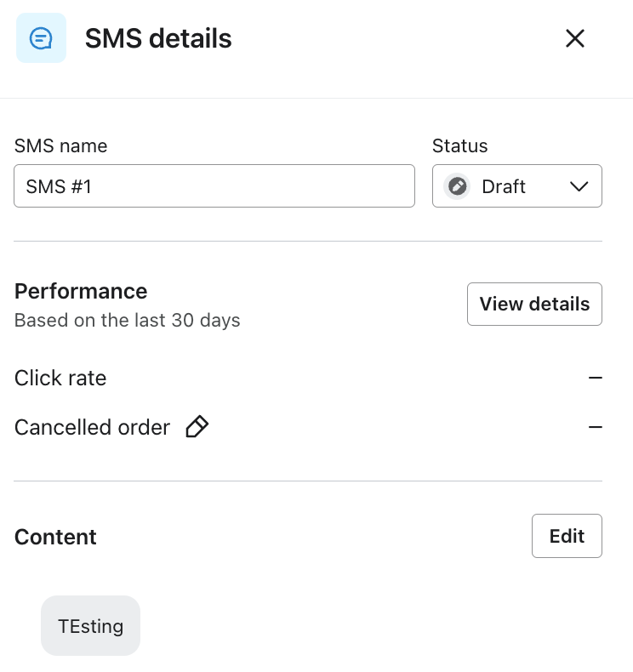The height and width of the screenshot is (672, 633).
Task: Click the "Based on the last 30 days" text
Action: (128, 321)
